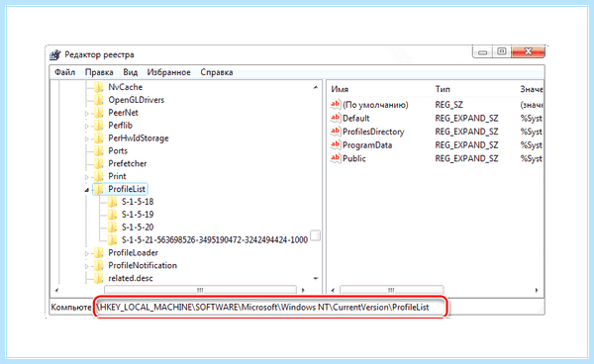This screenshot has width=594, height=364.
Task: Maximize the Registry Editor window
Action: point(502,51)
